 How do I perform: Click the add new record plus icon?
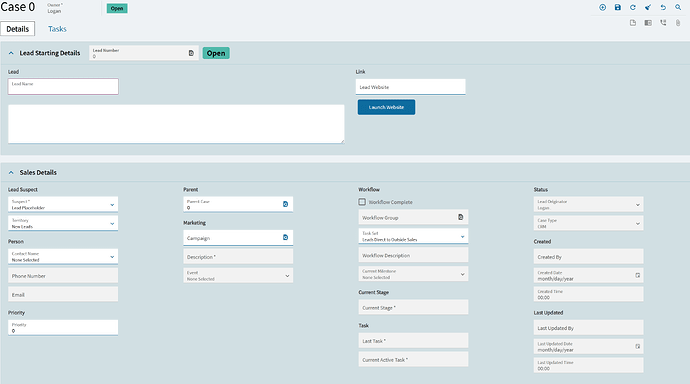pos(602,7)
